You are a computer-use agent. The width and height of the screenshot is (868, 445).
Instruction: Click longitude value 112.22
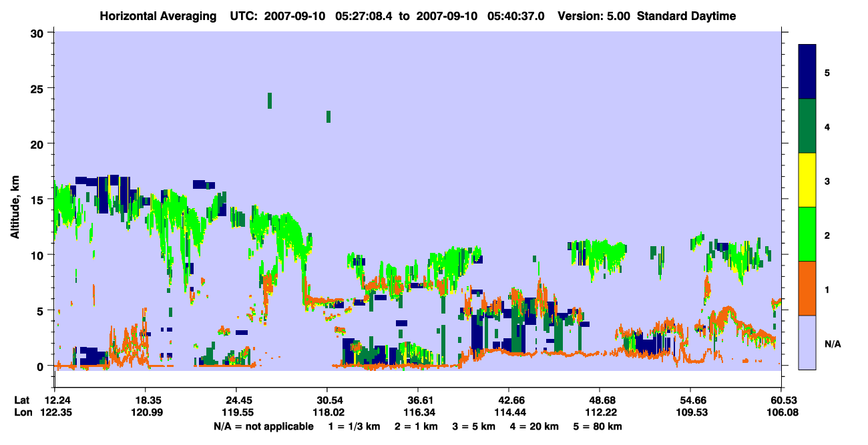pos(600,413)
